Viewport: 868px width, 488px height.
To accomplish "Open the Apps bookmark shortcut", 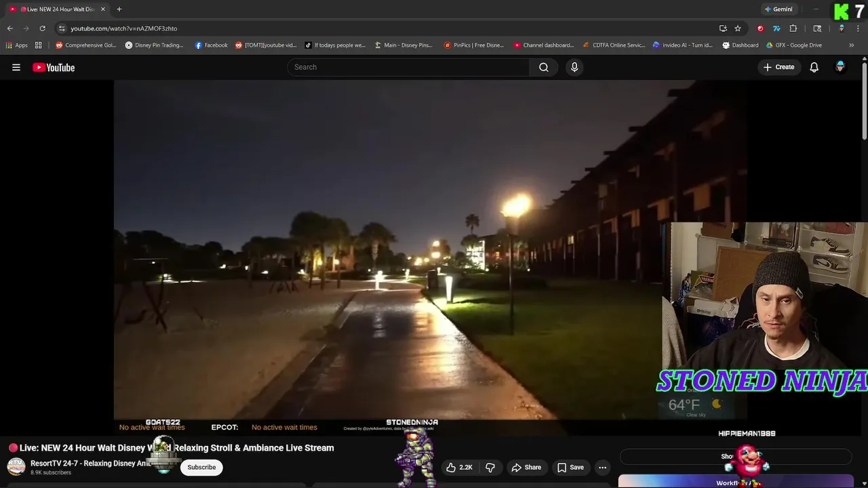I will (x=17, y=45).
